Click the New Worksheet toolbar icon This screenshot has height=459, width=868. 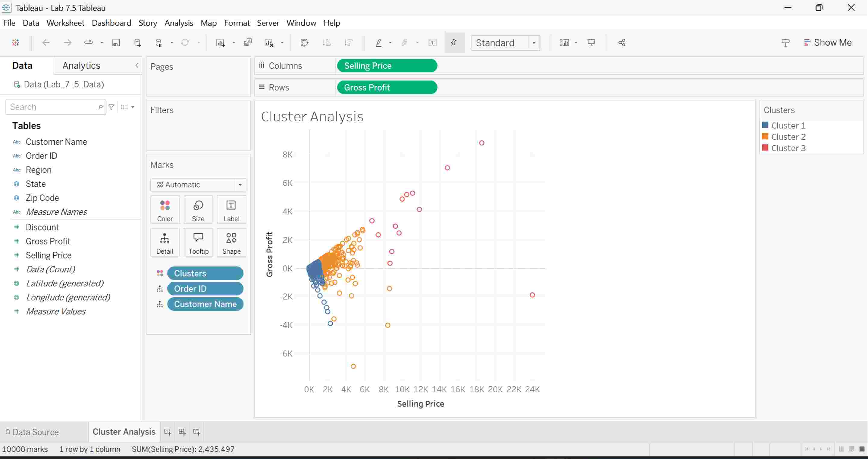click(221, 43)
